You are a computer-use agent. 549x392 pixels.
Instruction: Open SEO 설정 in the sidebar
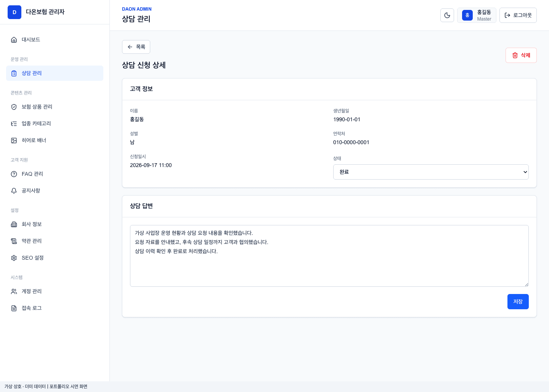[55, 258]
